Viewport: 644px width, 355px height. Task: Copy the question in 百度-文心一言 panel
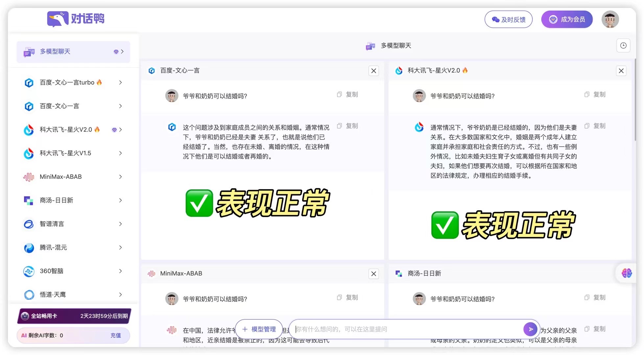tap(347, 94)
